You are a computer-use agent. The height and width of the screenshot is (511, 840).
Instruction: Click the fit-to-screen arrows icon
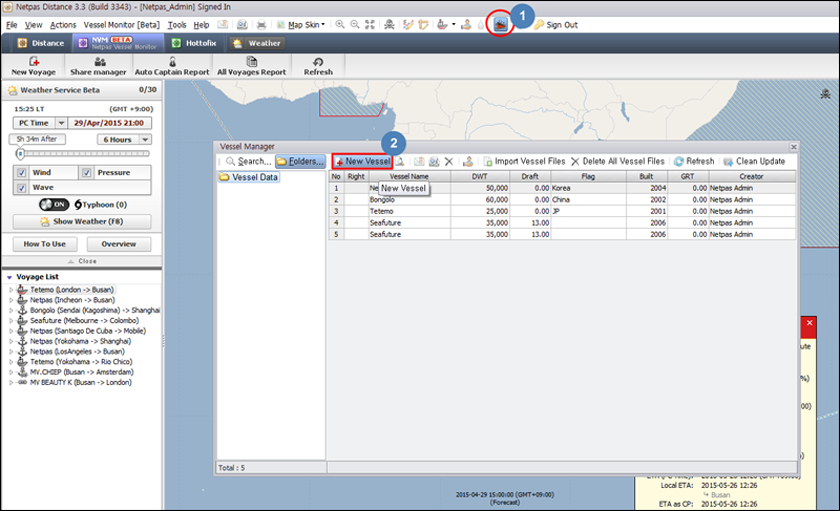click(x=370, y=25)
